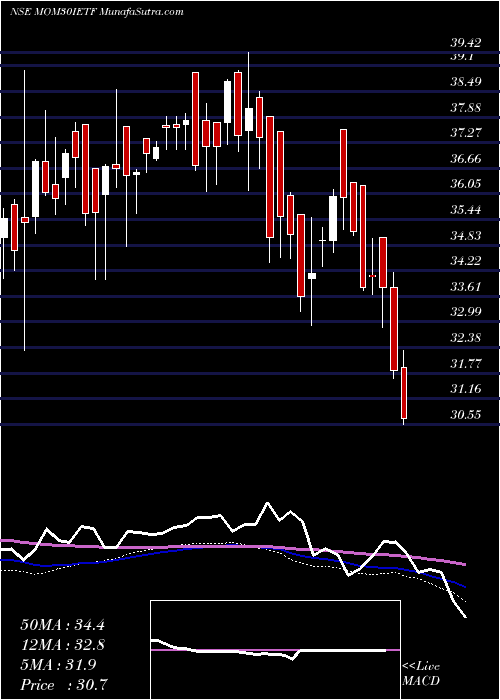The height and width of the screenshot is (700, 500).
Task: Click the 32.38 price axis label
Action: point(466,338)
